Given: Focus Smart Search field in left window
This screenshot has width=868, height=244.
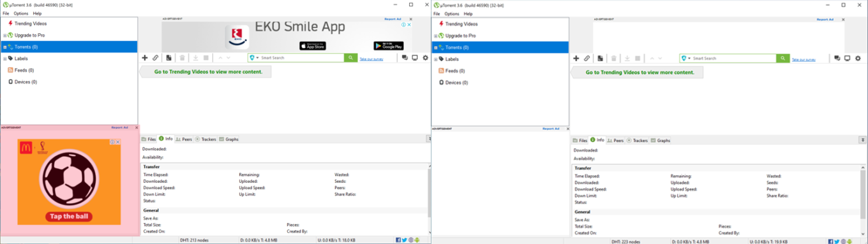Looking at the screenshot, I should (x=301, y=58).
